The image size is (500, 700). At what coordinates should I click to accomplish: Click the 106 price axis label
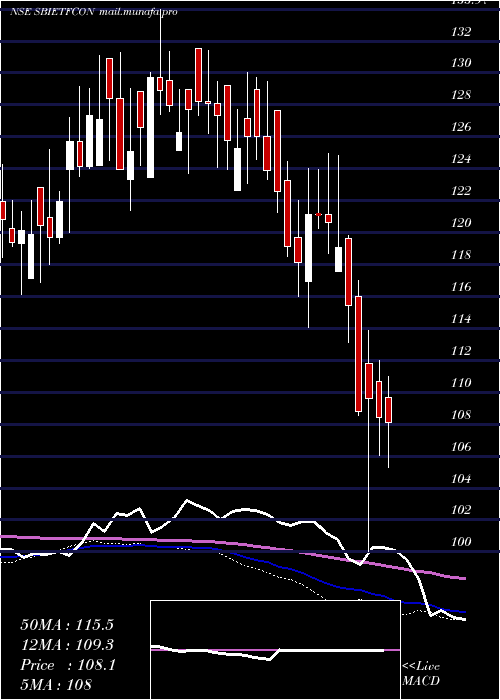pos(461,446)
